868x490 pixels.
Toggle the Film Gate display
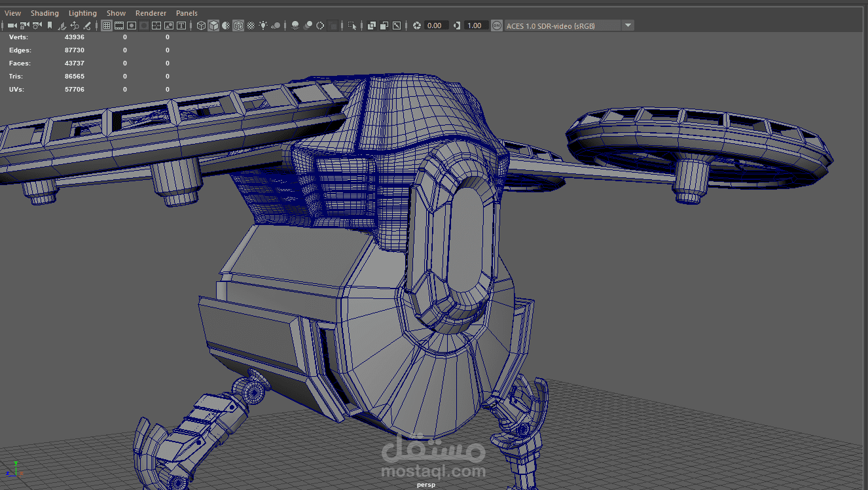tap(119, 26)
